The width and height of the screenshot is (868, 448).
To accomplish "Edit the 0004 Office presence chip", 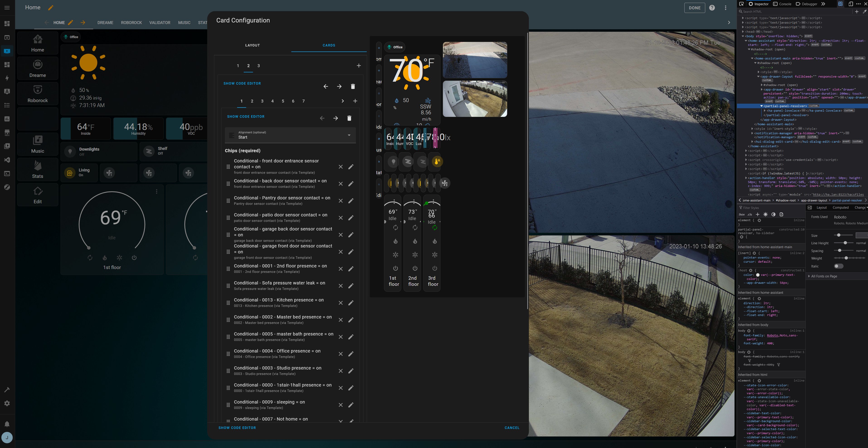I will (351, 354).
